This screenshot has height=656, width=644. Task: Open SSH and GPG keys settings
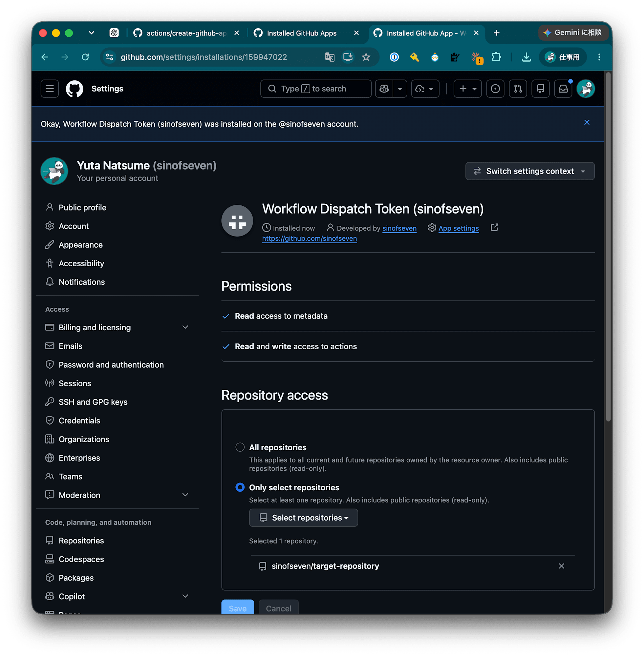[93, 401]
